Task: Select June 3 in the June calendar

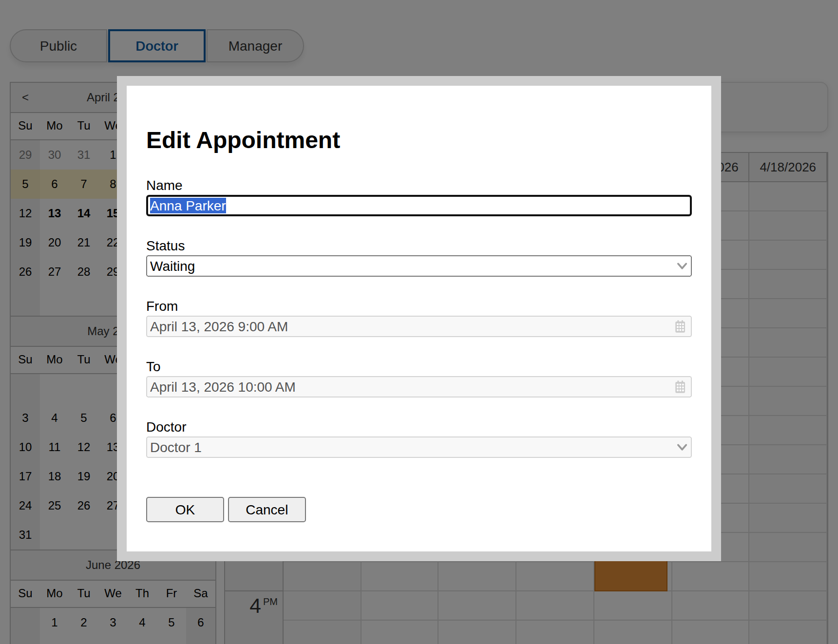Action: tap(113, 622)
